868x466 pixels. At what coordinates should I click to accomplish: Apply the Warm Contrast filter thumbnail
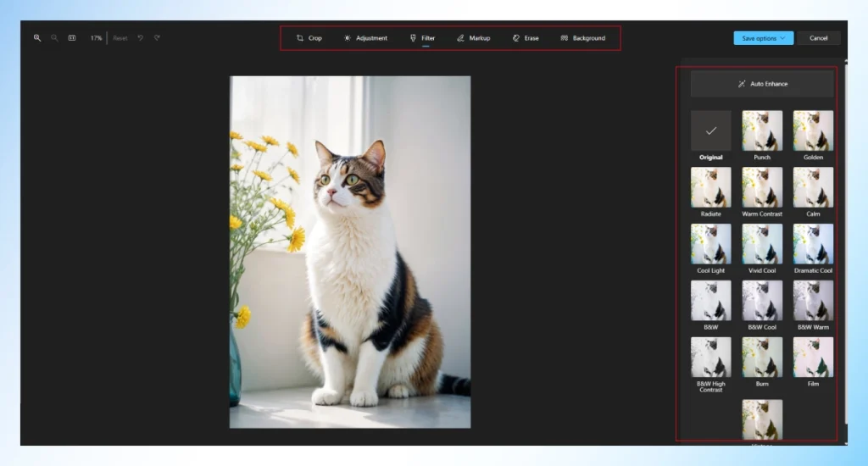point(762,187)
